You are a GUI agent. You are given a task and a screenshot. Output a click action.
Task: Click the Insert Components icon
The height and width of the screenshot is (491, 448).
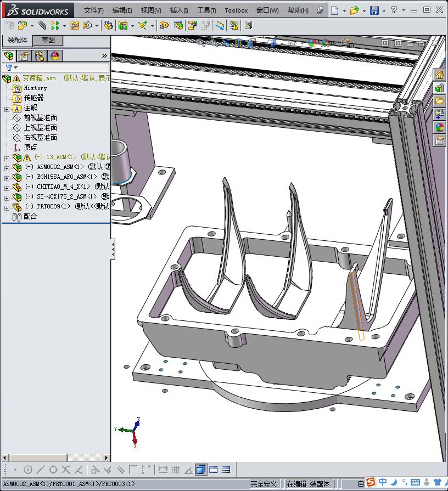(23, 25)
